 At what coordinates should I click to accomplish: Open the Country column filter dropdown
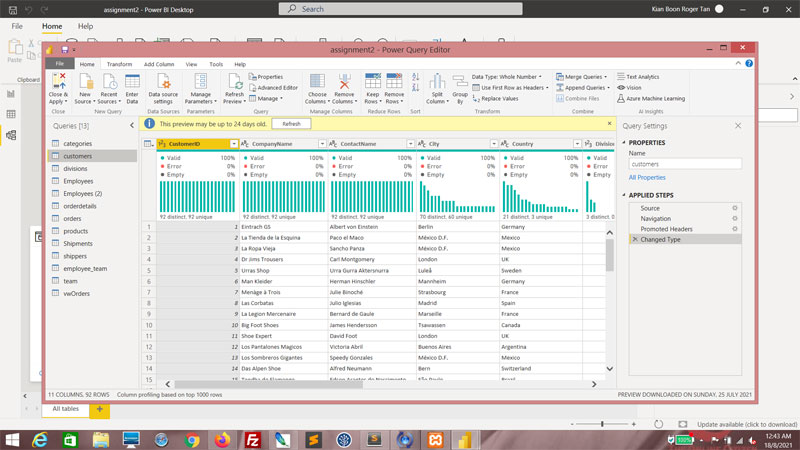coord(577,144)
